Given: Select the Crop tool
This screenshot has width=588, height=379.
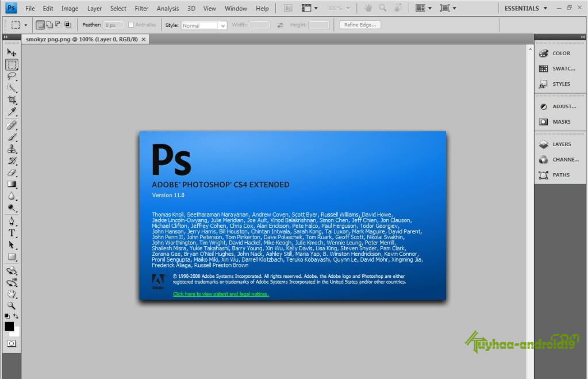Looking at the screenshot, I should [x=11, y=100].
